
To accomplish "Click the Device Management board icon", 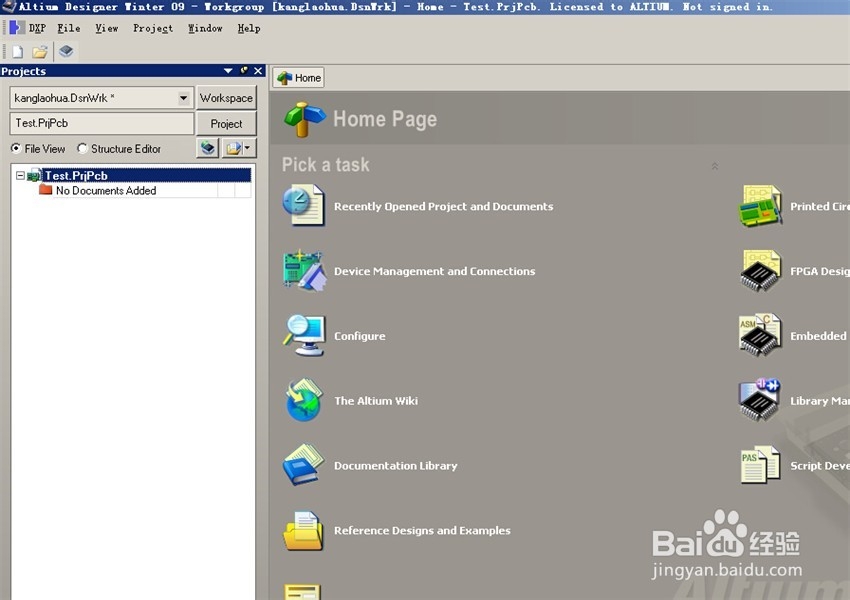I will 304,270.
